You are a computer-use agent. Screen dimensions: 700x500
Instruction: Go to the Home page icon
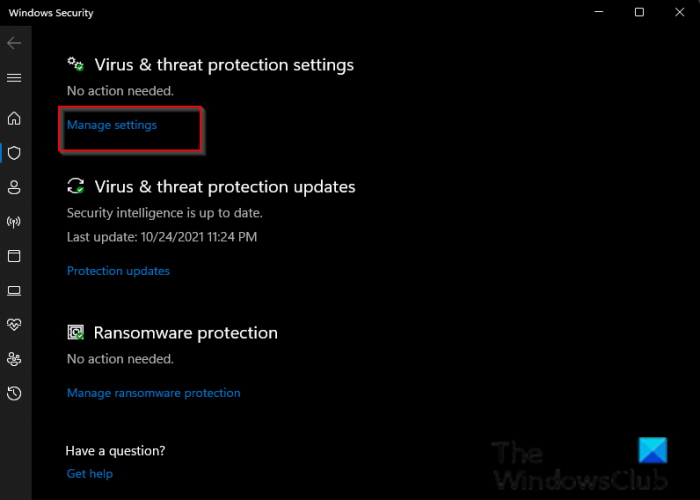(x=14, y=119)
